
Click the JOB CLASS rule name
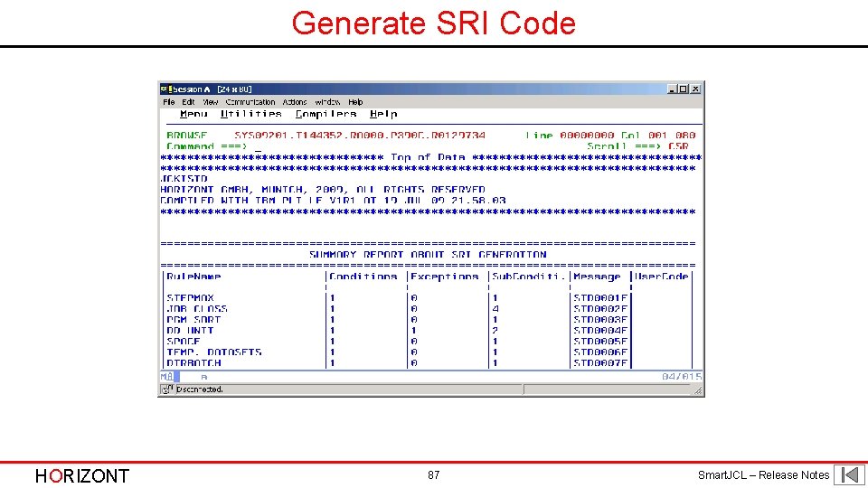(x=197, y=309)
